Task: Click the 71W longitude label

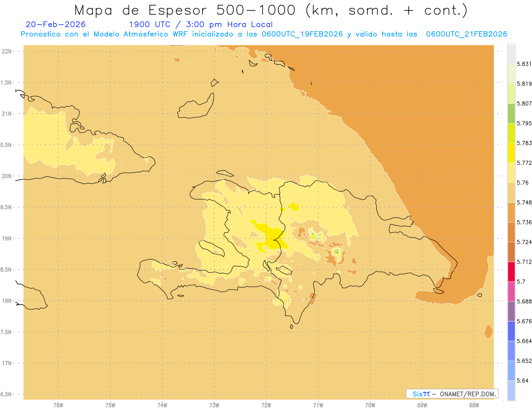Action: (x=318, y=405)
